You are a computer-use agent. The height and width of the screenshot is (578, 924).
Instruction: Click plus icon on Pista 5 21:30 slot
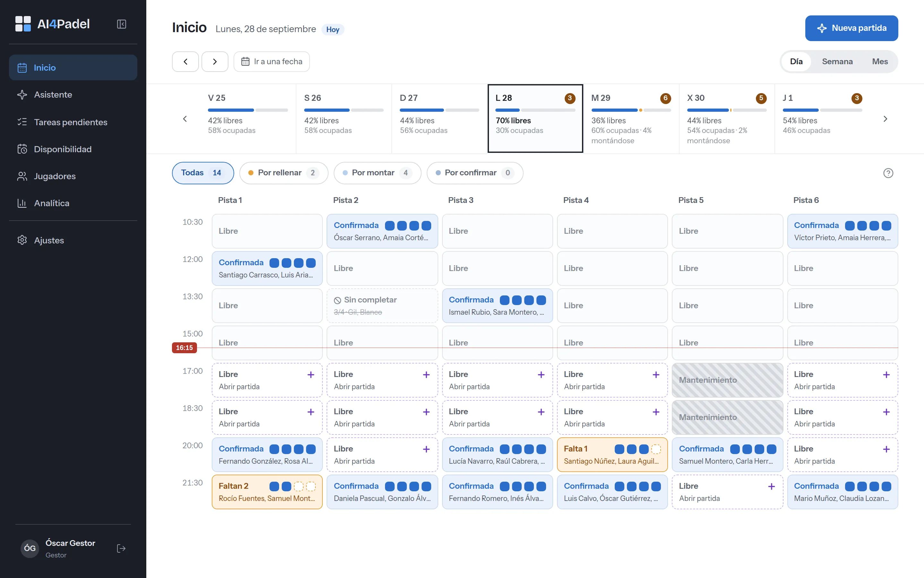pyautogui.click(x=771, y=486)
